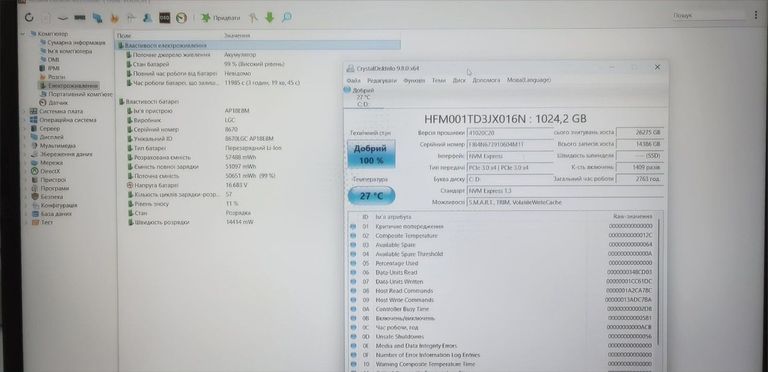Click the user silhouette icon in AIDA64 toolbar
Screen dimensions: 768x372
click(147, 18)
